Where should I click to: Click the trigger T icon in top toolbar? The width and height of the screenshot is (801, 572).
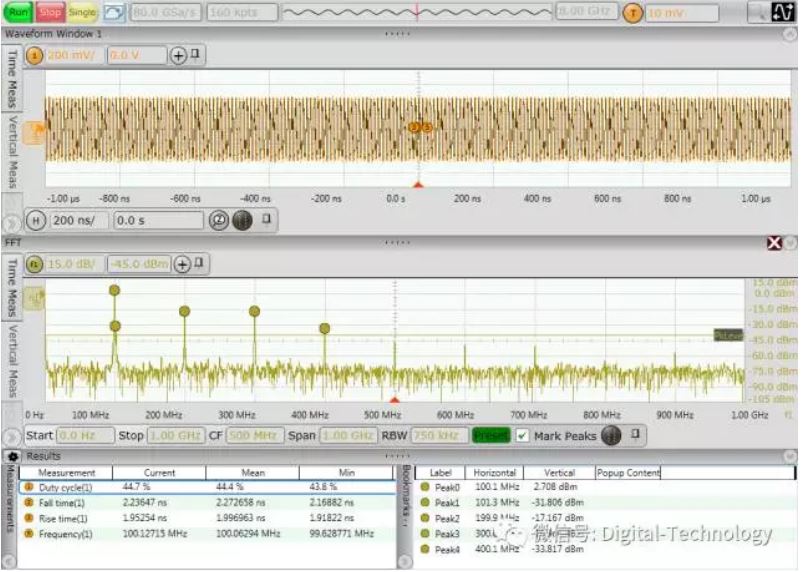pyautogui.click(x=631, y=13)
